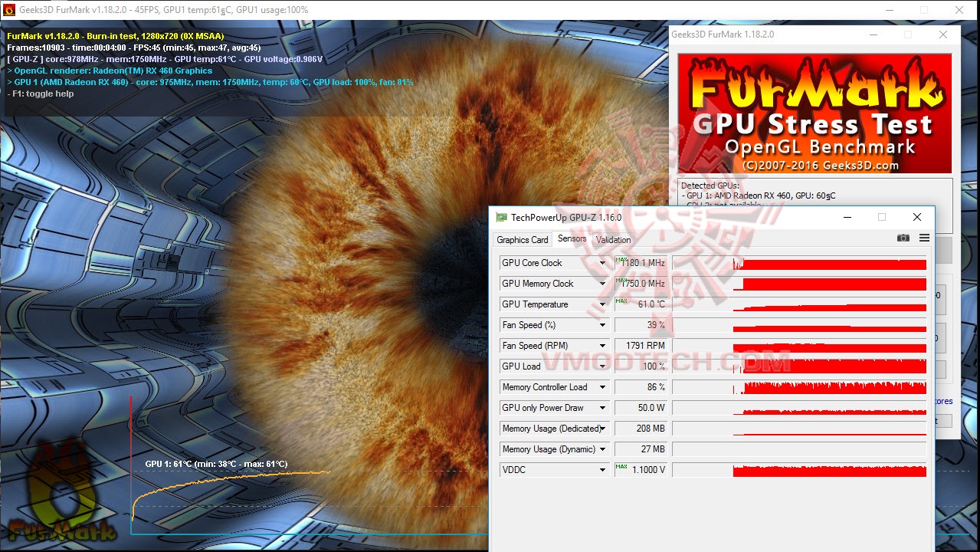Click the GPU-Z title bar application icon
Viewport: 980px width, 552px height.
click(501, 218)
